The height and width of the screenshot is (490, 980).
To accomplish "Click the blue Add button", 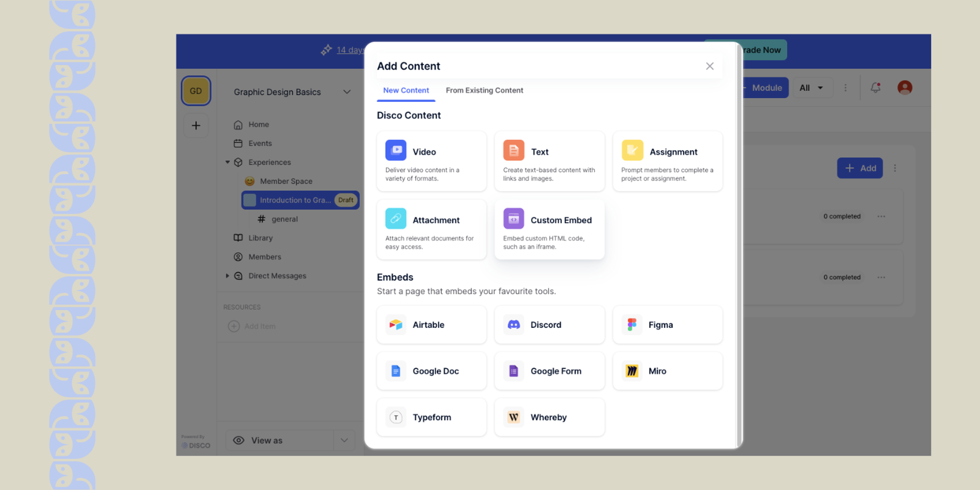I will [x=859, y=168].
